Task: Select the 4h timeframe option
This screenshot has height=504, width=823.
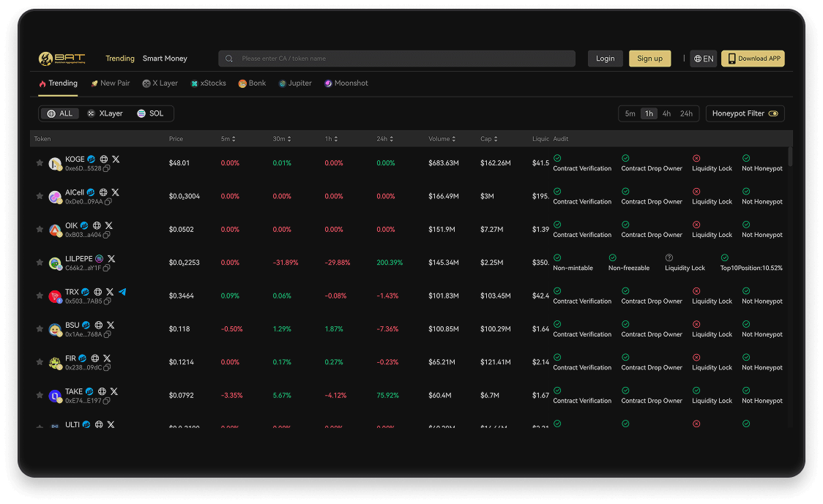Action: tap(666, 114)
